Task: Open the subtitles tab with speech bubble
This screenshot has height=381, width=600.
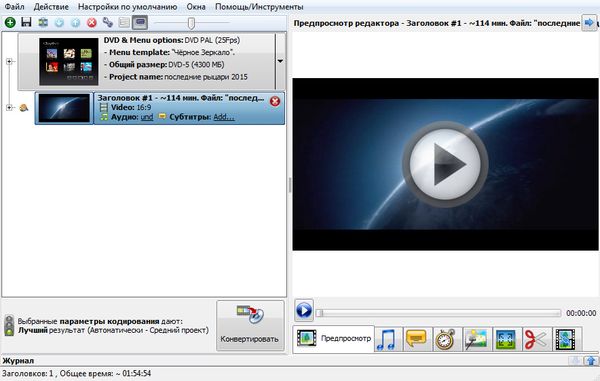Action: tap(416, 339)
